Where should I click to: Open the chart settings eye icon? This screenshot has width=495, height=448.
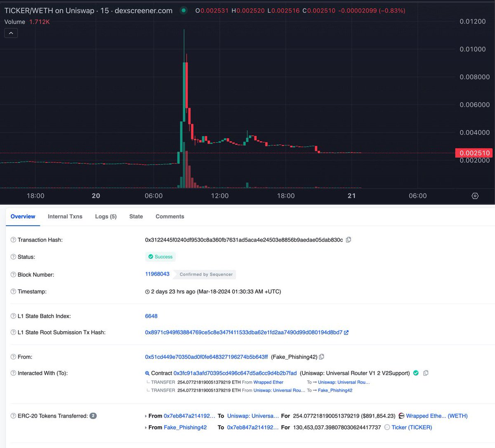point(475,196)
